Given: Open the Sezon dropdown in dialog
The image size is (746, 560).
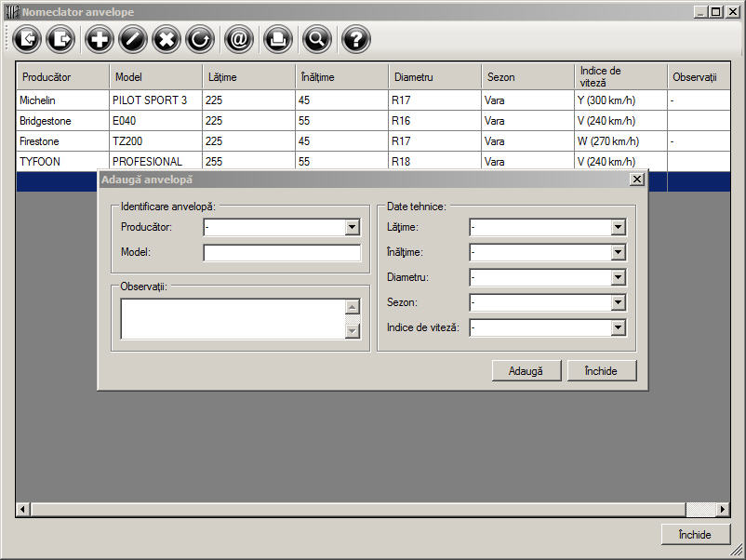Looking at the screenshot, I should (618, 302).
